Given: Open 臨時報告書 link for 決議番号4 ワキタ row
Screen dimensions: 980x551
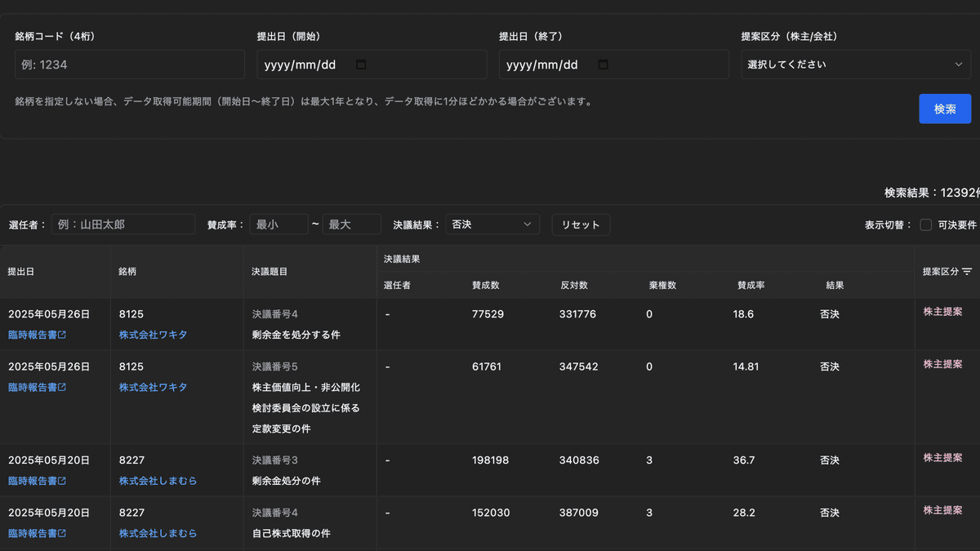Looking at the screenshot, I should click(37, 335).
